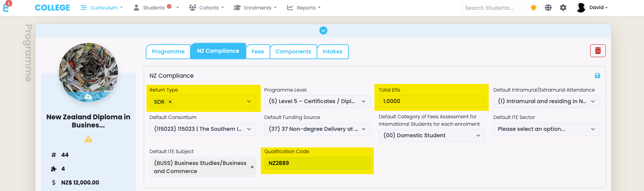Select the NZ Compliance tab

click(218, 51)
